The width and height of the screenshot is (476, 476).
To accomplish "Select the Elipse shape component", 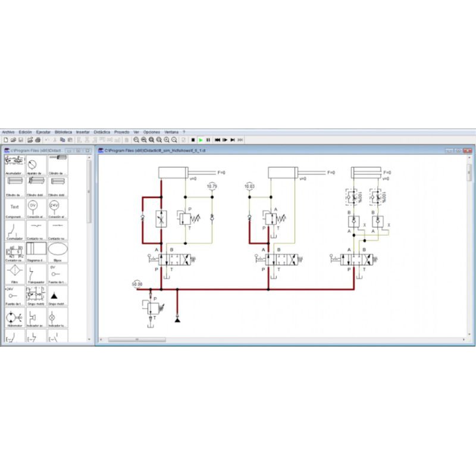I will (58, 252).
